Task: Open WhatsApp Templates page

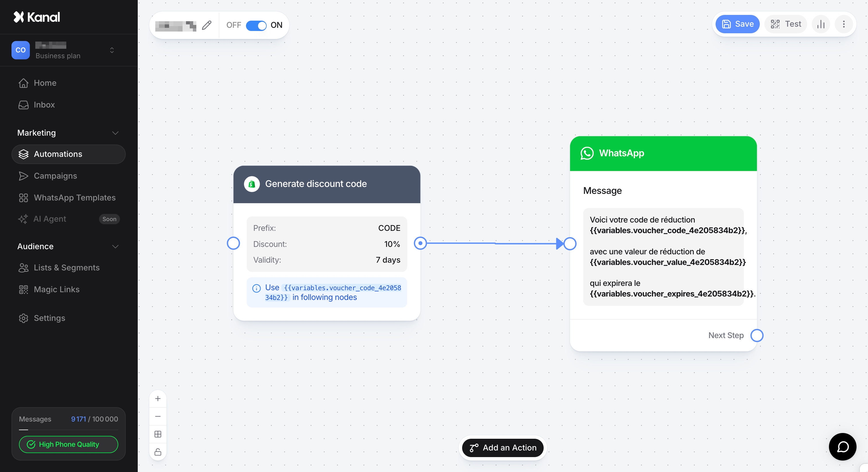Action: pyautogui.click(x=74, y=198)
